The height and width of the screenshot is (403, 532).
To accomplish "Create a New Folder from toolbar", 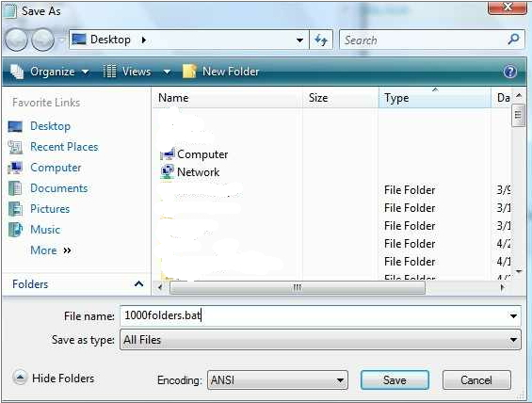I will tap(221, 72).
